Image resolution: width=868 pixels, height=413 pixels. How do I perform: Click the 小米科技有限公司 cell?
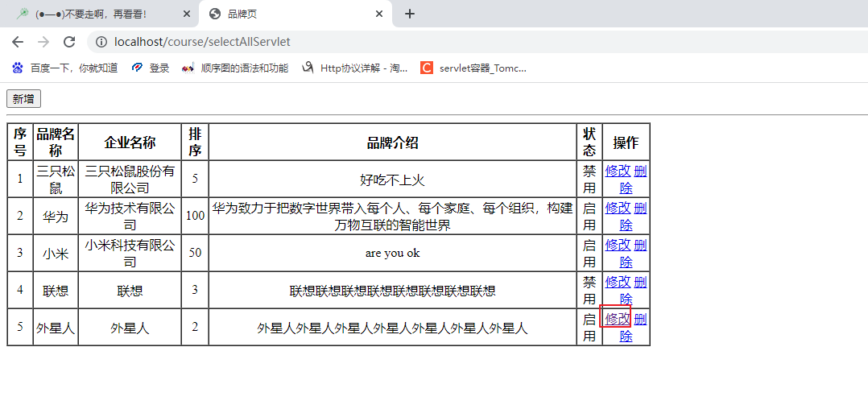pos(130,253)
